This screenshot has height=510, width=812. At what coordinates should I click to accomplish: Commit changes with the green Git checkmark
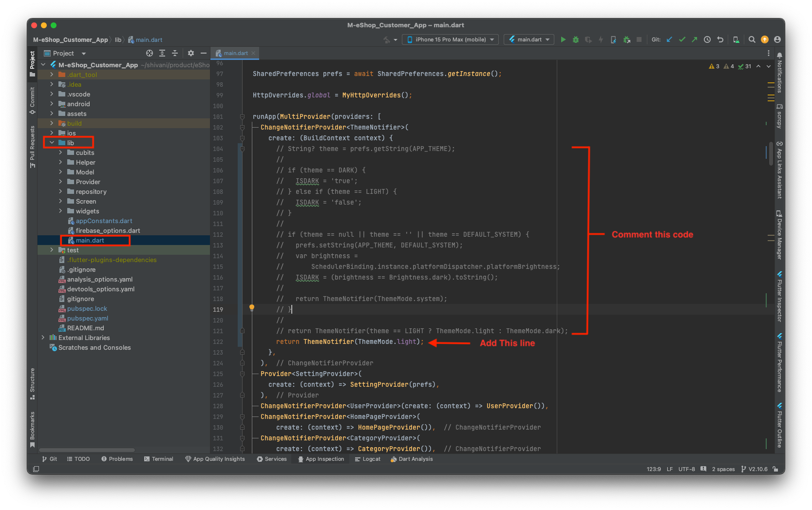[682, 39]
